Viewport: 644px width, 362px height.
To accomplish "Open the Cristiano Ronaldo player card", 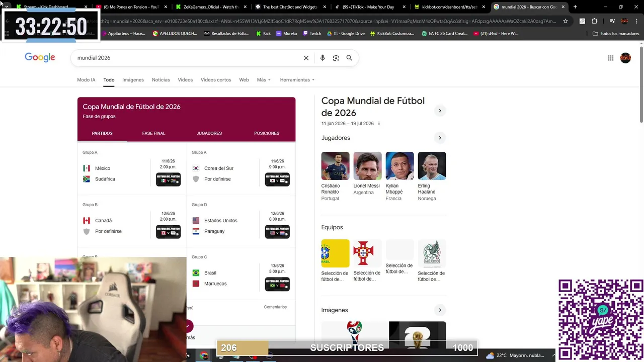I will click(x=335, y=176).
